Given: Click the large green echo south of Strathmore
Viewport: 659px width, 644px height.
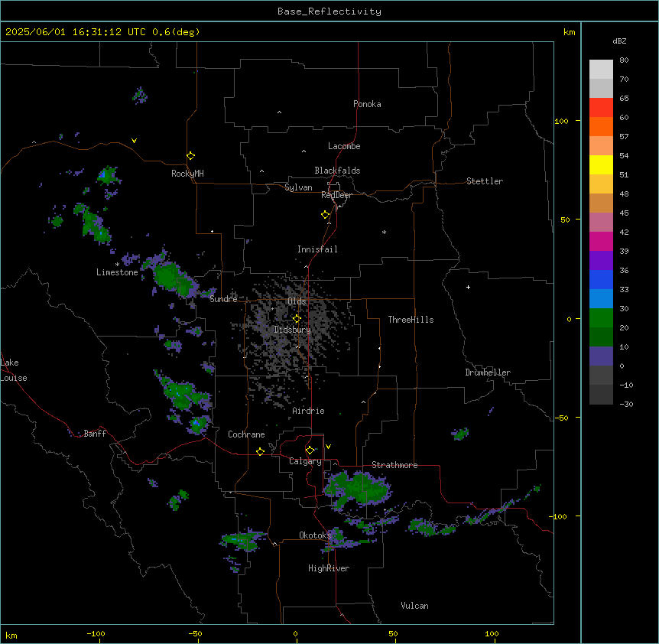Looking at the screenshot, I should [358, 488].
